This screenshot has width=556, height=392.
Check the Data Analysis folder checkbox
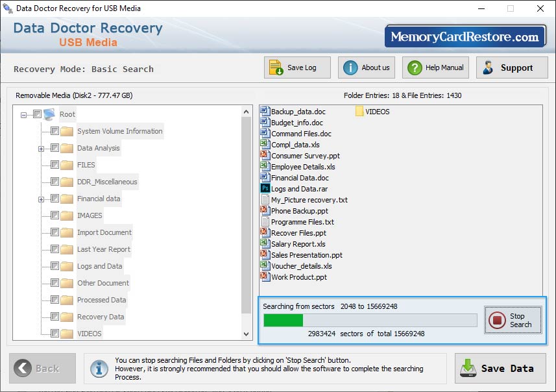[54, 147]
